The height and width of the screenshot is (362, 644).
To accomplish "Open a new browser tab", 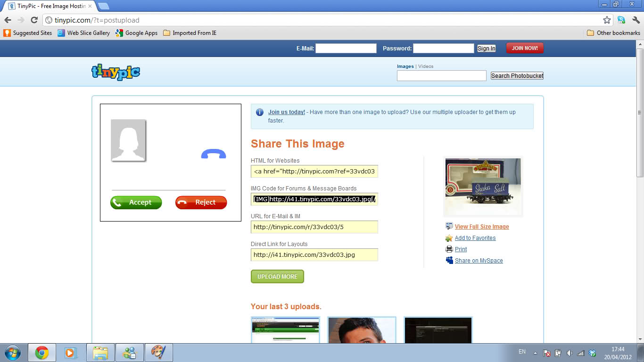I will (x=103, y=6).
